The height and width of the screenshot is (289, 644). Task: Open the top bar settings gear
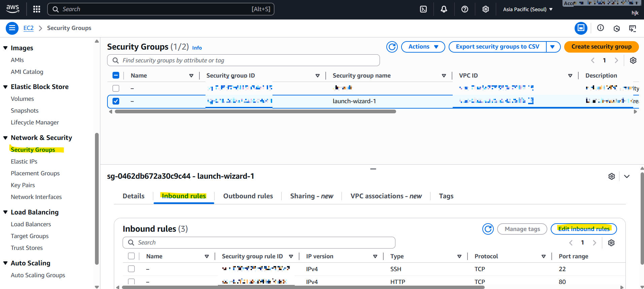[x=485, y=9]
